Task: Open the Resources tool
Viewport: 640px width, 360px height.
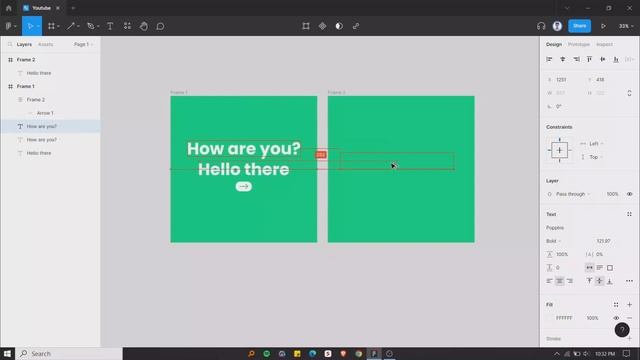Action: click(127, 26)
